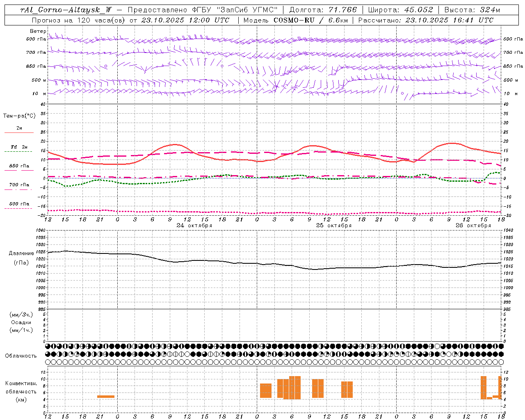This screenshot has height=420, width=525.
Task: Click the Ветер panel label
Action: point(38,31)
